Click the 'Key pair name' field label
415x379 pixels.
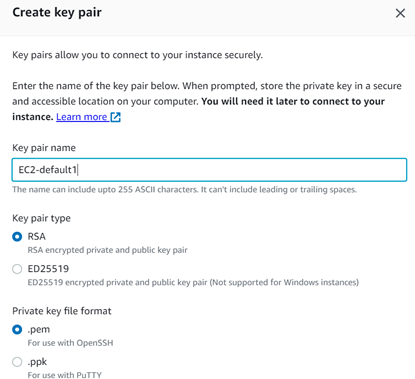(x=44, y=148)
